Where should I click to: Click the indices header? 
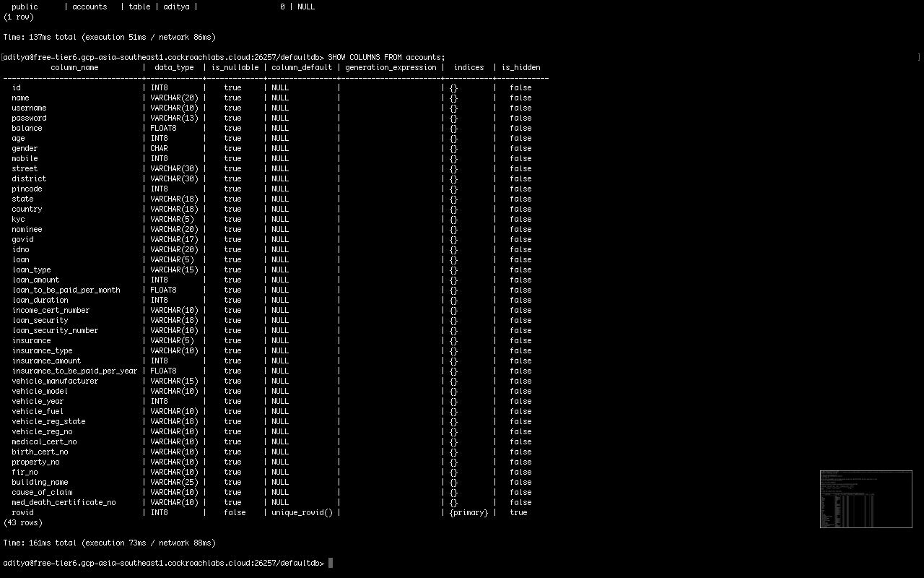point(468,67)
